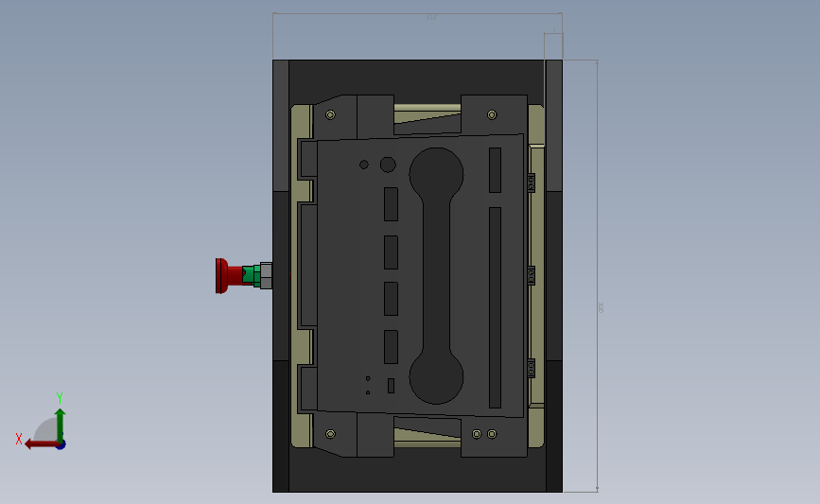Select the topmost rectangular cutout in the left column

[x=391, y=204]
